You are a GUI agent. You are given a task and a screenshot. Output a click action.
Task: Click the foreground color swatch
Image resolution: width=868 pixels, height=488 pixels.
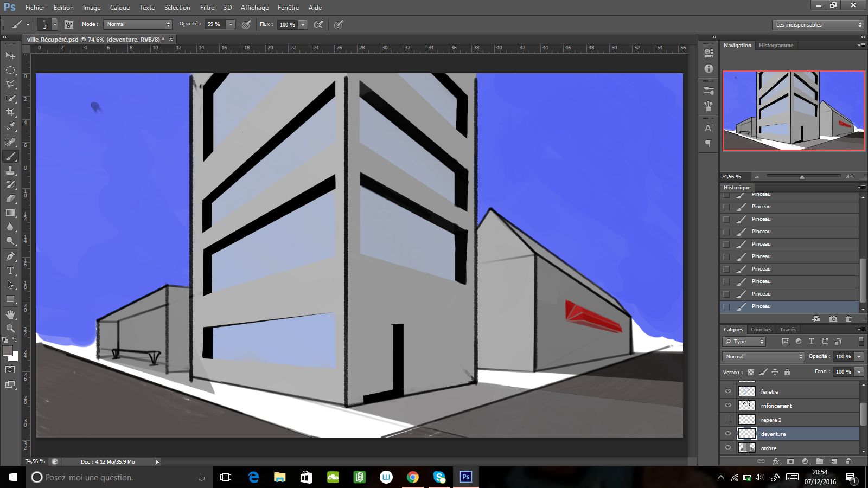pos(8,351)
